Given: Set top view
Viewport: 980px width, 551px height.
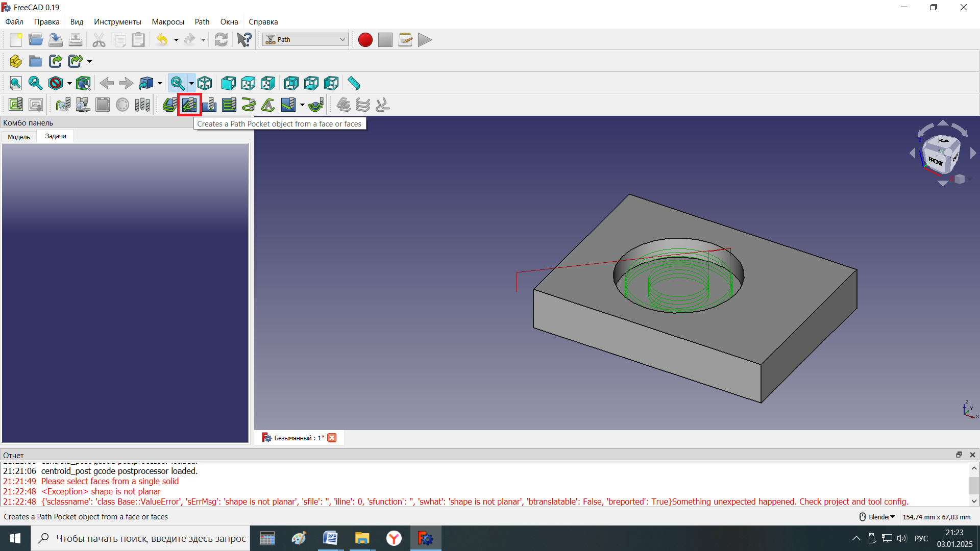Looking at the screenshot, I should [248, 83].
